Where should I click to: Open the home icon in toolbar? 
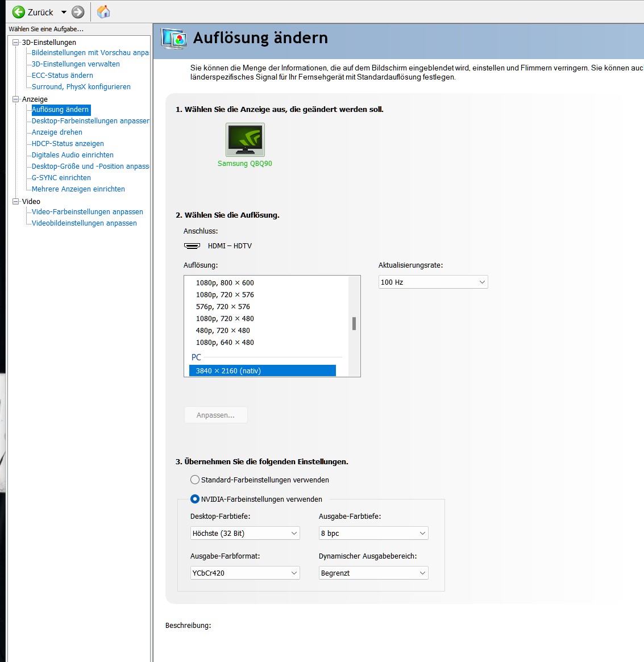pyautogui.click(x=103, y=12)
